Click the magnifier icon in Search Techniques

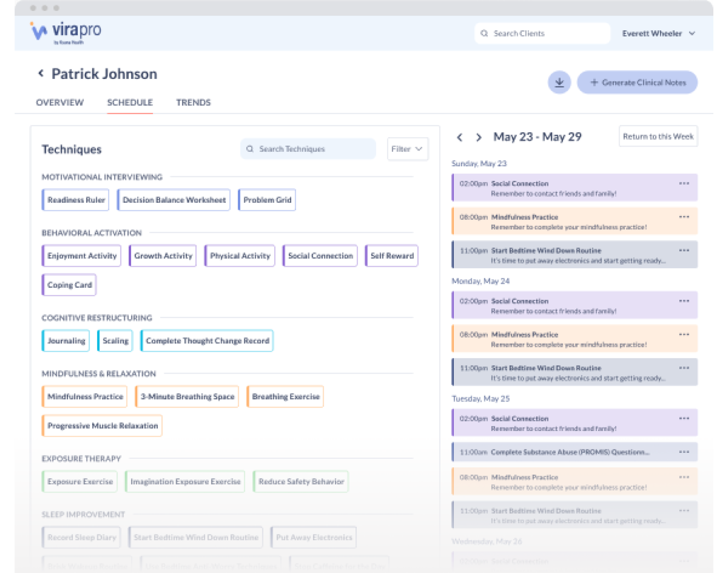point(250,149)
